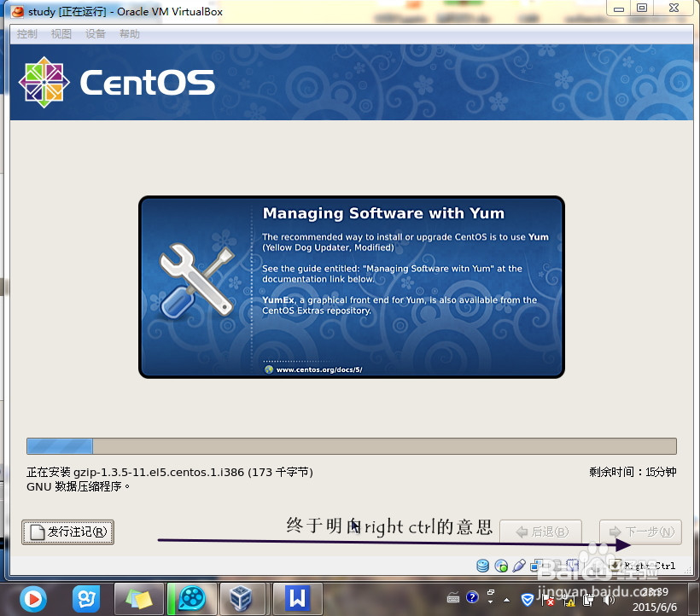
Task: Maximize the VirtualBox window
Action: (x=642, y=9)
